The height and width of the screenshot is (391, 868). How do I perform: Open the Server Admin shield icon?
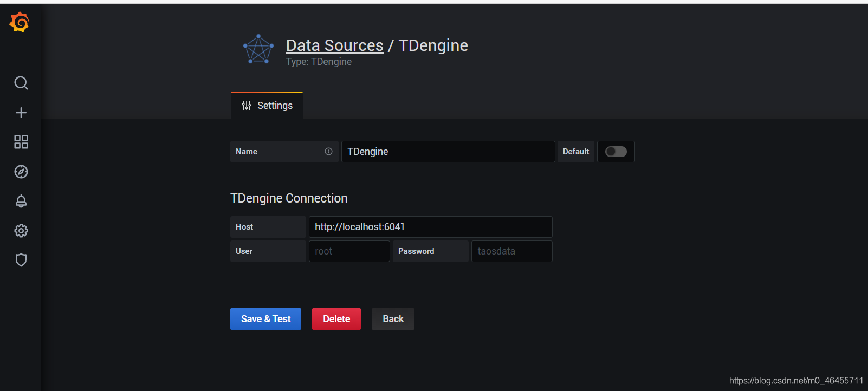click(21, 260)
